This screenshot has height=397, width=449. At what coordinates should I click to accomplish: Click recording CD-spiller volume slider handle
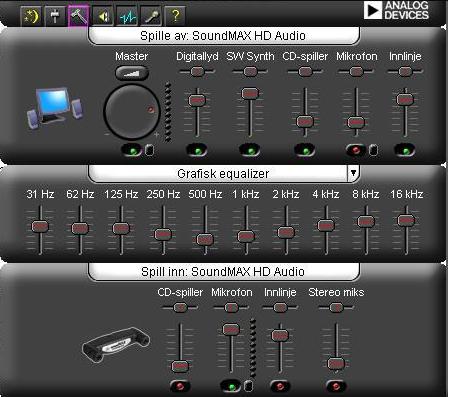click(180, 366)
